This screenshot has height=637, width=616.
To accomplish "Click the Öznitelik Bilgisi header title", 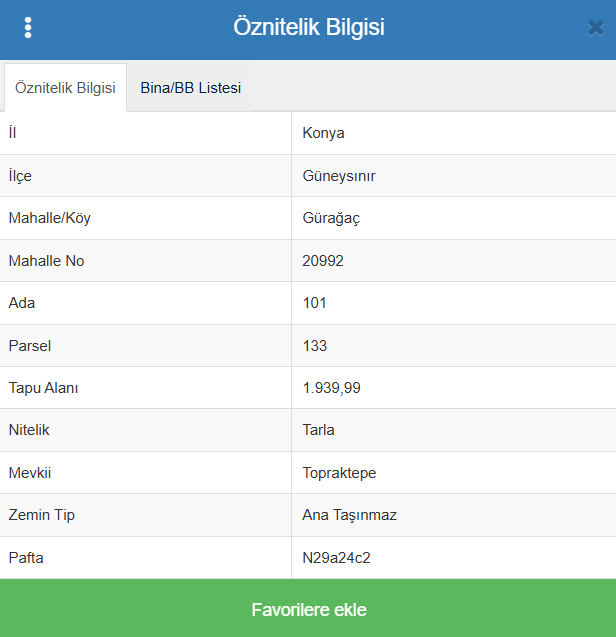I will click(309, 27).
